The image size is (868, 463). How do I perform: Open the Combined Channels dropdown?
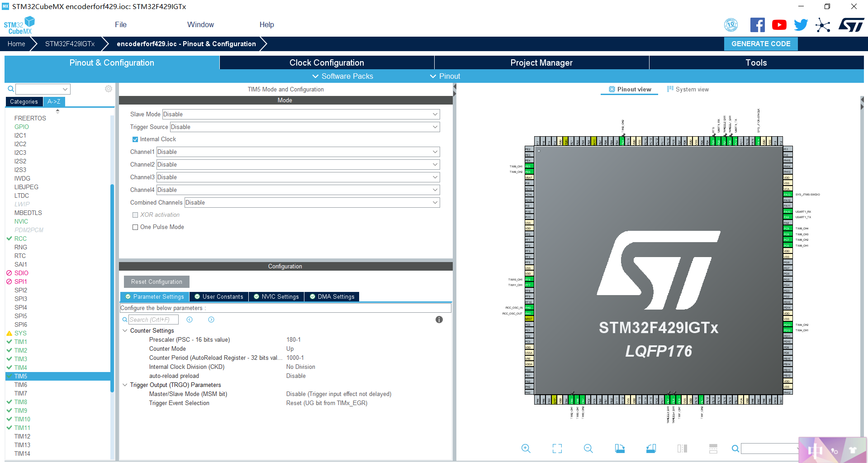(x=312, y=203)
